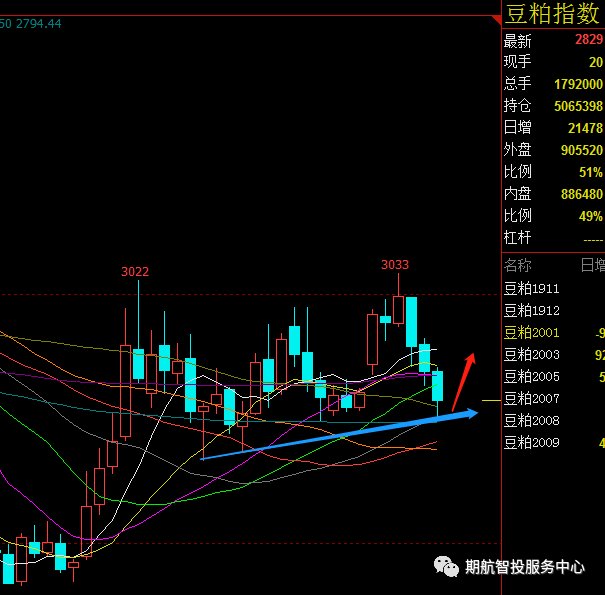Select the 豆粕2005 contract row
Viewport: 605px width, 595px height.
pyautogui.click(x=554, y=377)
